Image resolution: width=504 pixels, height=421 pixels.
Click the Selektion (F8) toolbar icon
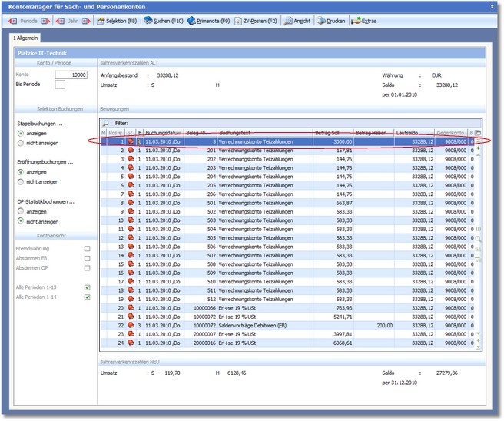(x=101, y=21)
